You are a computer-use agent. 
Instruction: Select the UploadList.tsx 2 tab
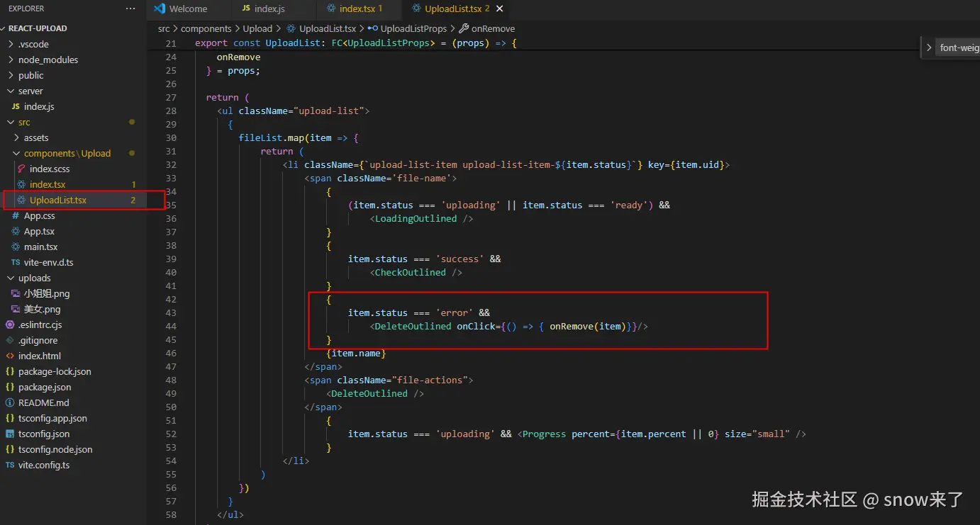click(x=456, y=9)
